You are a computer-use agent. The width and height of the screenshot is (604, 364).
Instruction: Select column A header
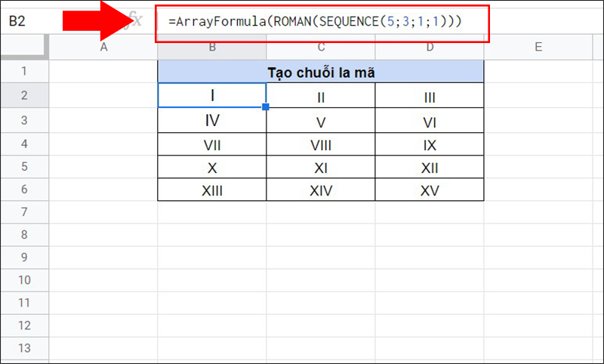tap(103, 47)
